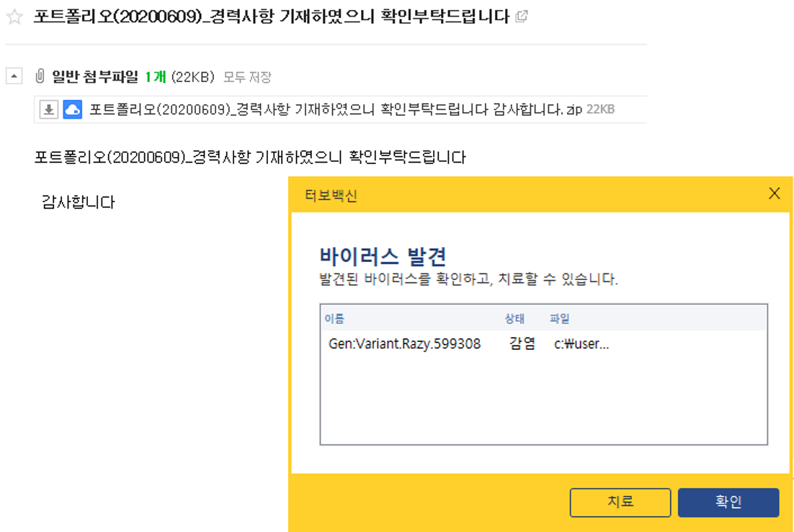Click the c:\user... file path cell
The image size is (794, 532).
click(581, 344)
